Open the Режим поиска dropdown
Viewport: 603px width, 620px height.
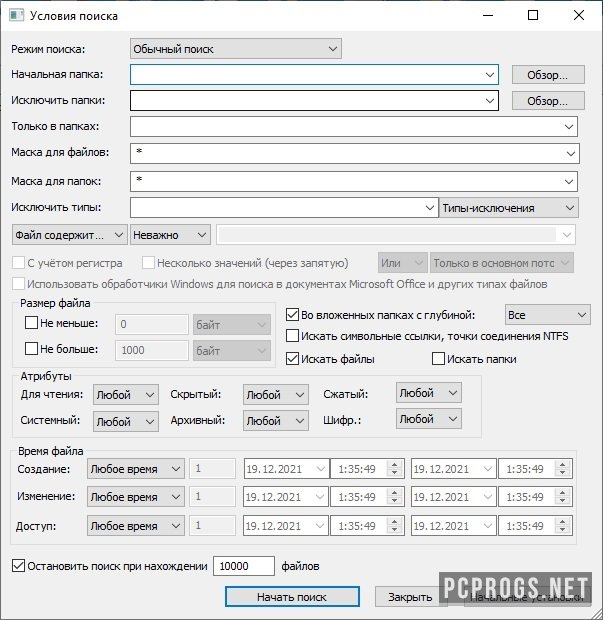(x=236, y=48)
